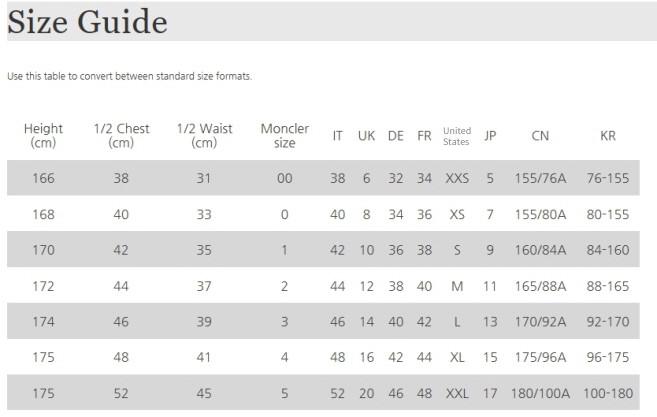
Task: Click the 76-155 KR size cell
Action: pyautogui.click(x=608, y=178)
